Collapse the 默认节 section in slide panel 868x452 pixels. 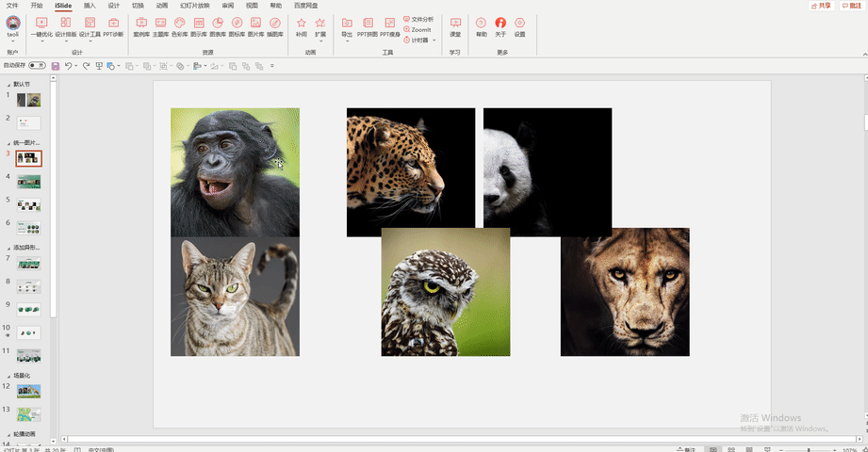point(8,85)
